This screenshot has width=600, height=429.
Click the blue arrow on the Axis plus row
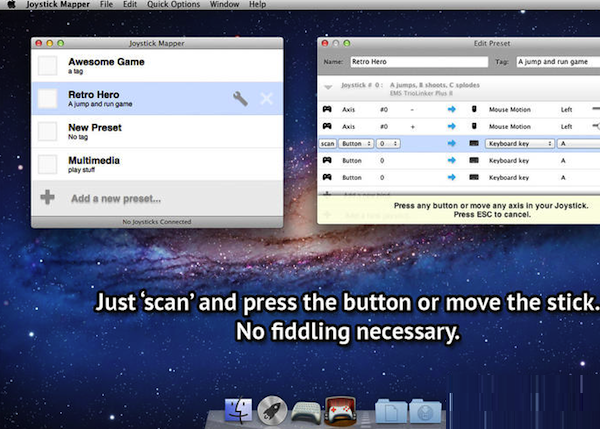pos(452,126)
